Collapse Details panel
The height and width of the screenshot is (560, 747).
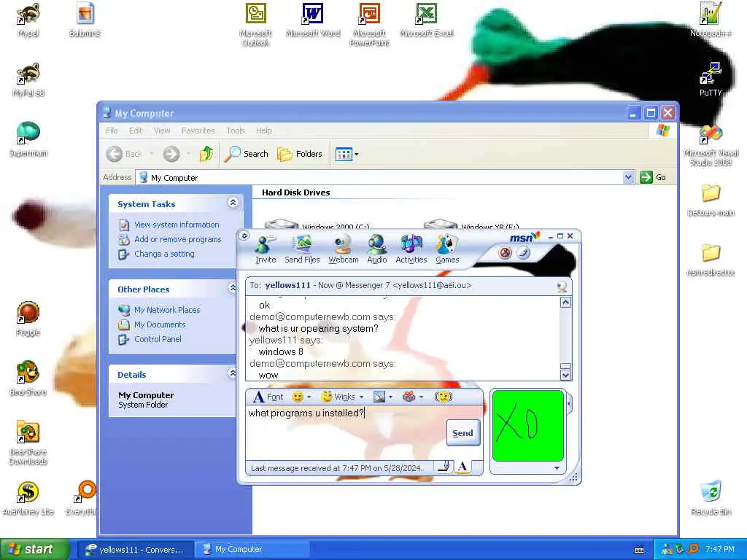[x=233, y=373]
